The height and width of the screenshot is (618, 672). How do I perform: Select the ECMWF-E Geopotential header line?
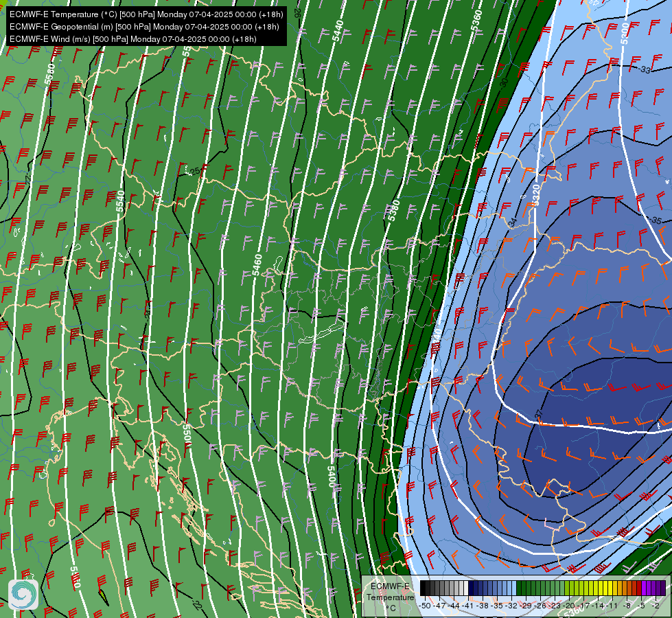pos(144,27)
